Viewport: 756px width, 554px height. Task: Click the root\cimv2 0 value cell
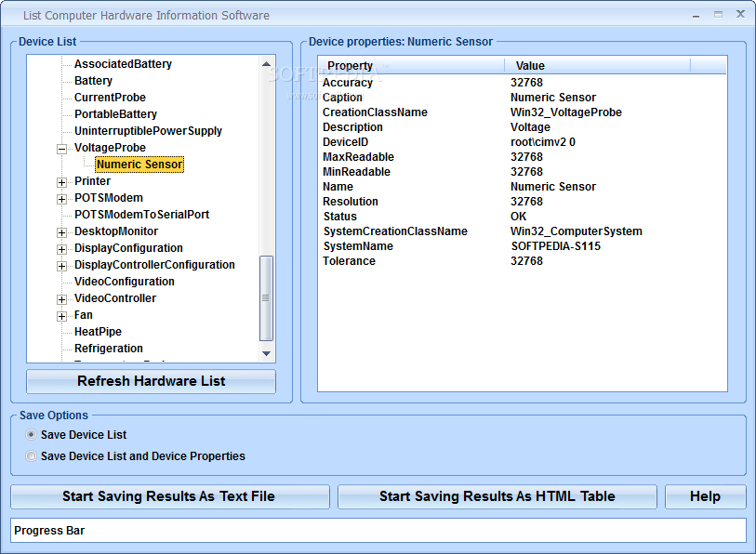pyautogui.click(x=543, y=142)
